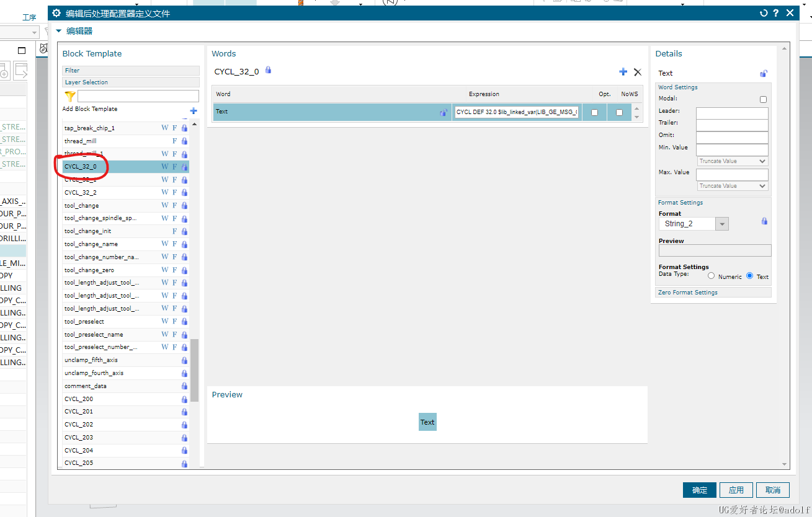Click the 取消 button
The height and width of the screenshot is (517, 812).
point(773,490)
